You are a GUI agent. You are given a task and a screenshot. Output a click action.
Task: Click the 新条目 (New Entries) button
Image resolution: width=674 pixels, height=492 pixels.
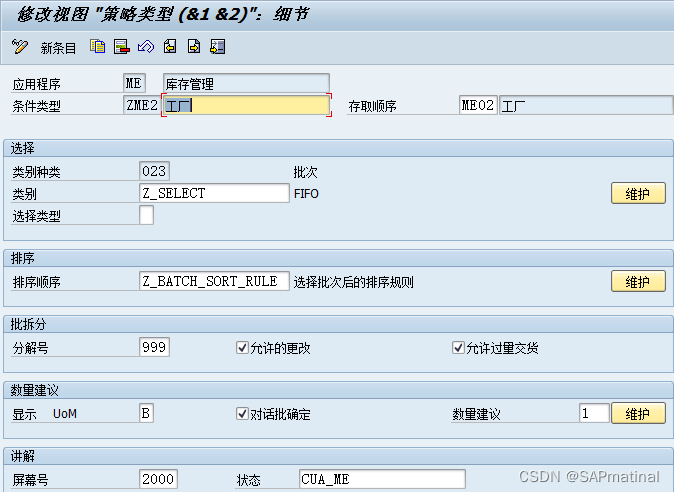click(58, 48)
